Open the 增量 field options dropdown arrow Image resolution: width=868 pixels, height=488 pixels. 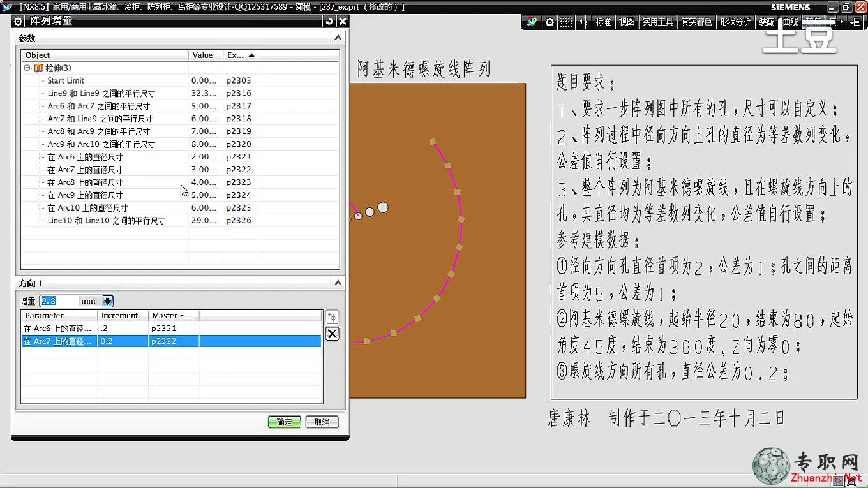[x=107, y=301]
